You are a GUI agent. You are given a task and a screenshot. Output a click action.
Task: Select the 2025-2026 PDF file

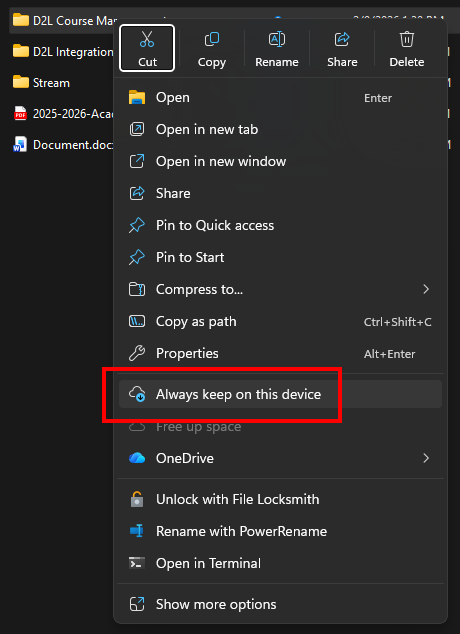61,114
